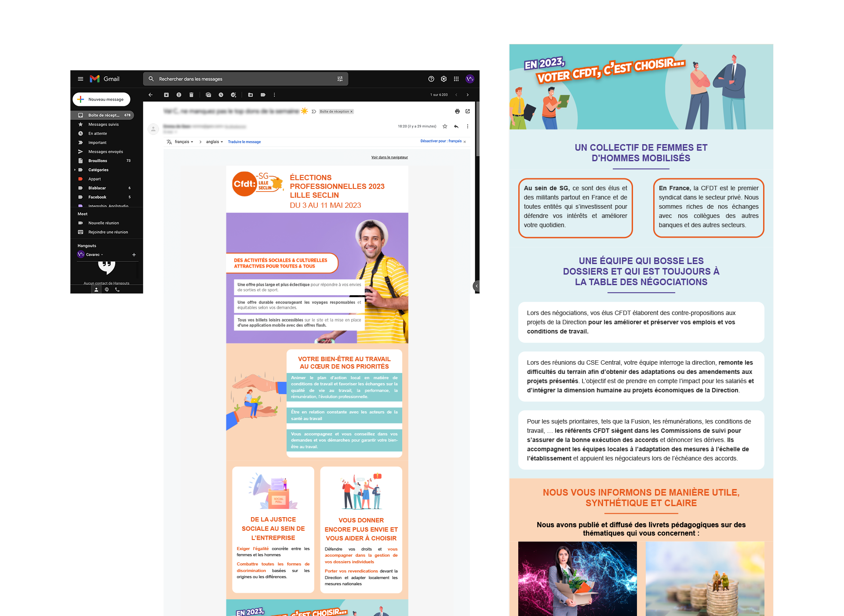Click the Gmail logo
The height and width of the screenshot is (616, 844).
(105, 79)
